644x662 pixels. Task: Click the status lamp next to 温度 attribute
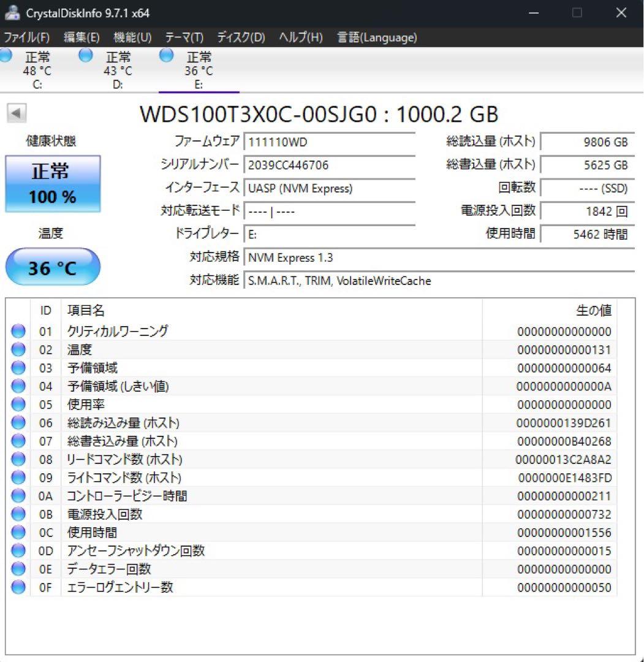(18, 349)
